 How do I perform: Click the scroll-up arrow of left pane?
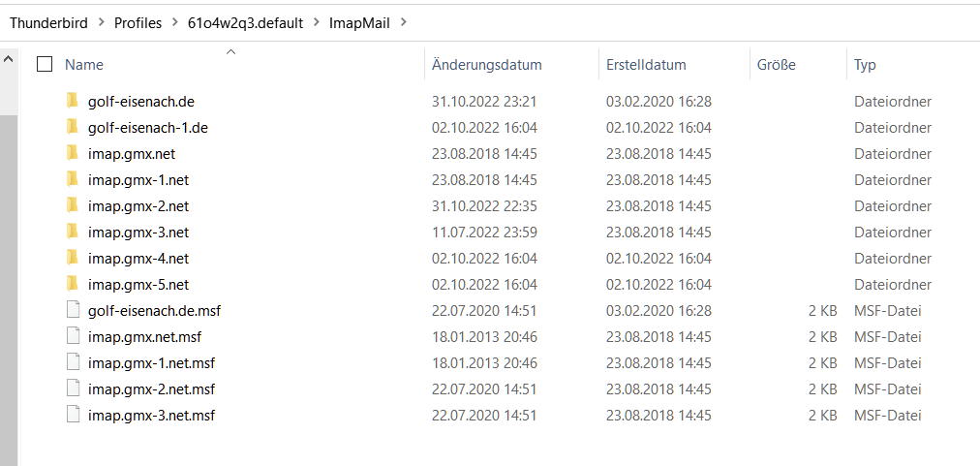coord(8,59)
